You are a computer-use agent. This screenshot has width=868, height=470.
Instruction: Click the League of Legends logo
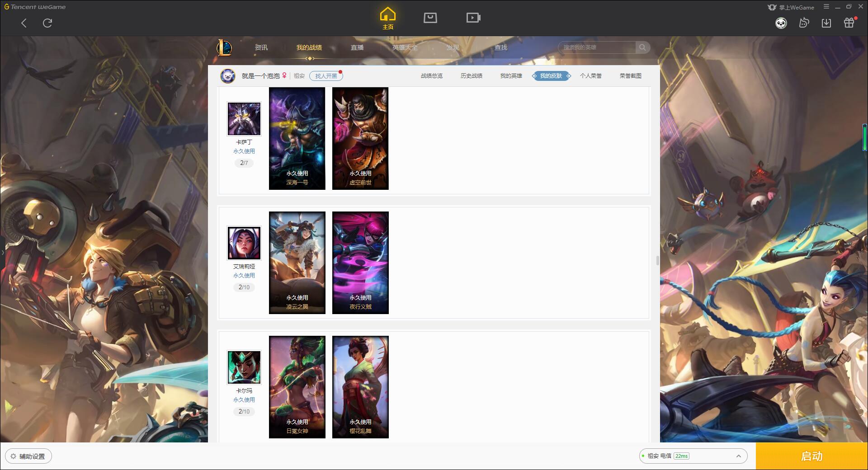click(224, 47)
